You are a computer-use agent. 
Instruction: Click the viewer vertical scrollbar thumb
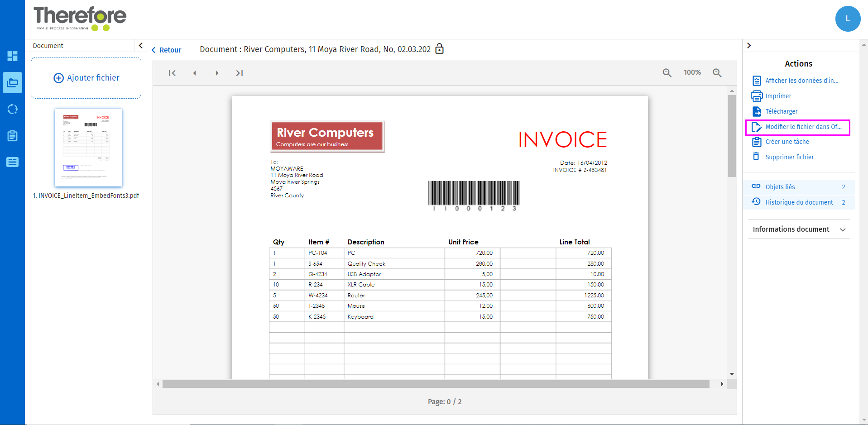pyautogui.click(x=732, y=136)
